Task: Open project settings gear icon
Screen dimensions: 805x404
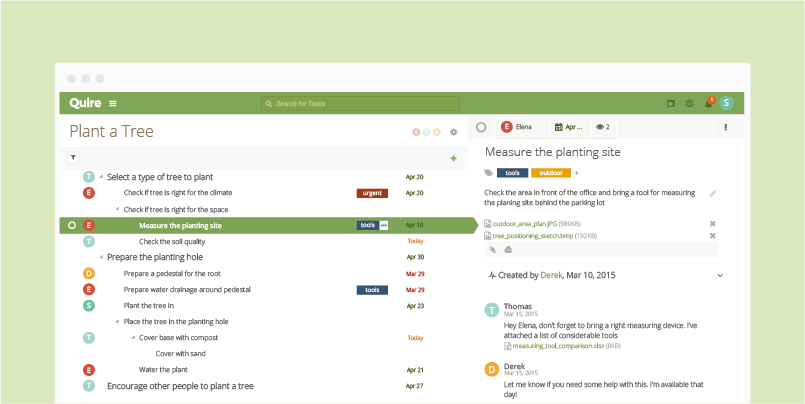Action: click(453, 132)
